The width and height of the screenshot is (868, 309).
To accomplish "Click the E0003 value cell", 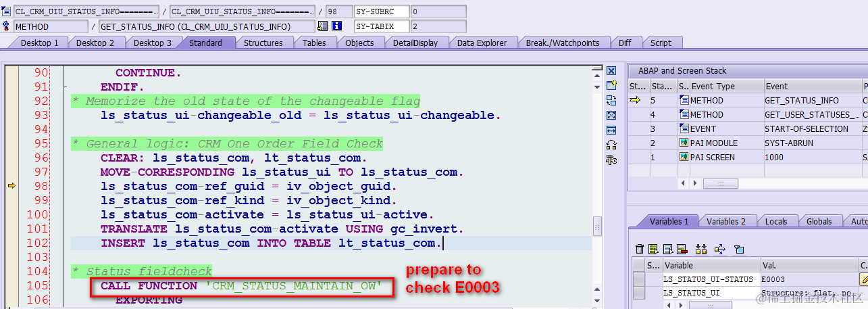I will (809, 279).
